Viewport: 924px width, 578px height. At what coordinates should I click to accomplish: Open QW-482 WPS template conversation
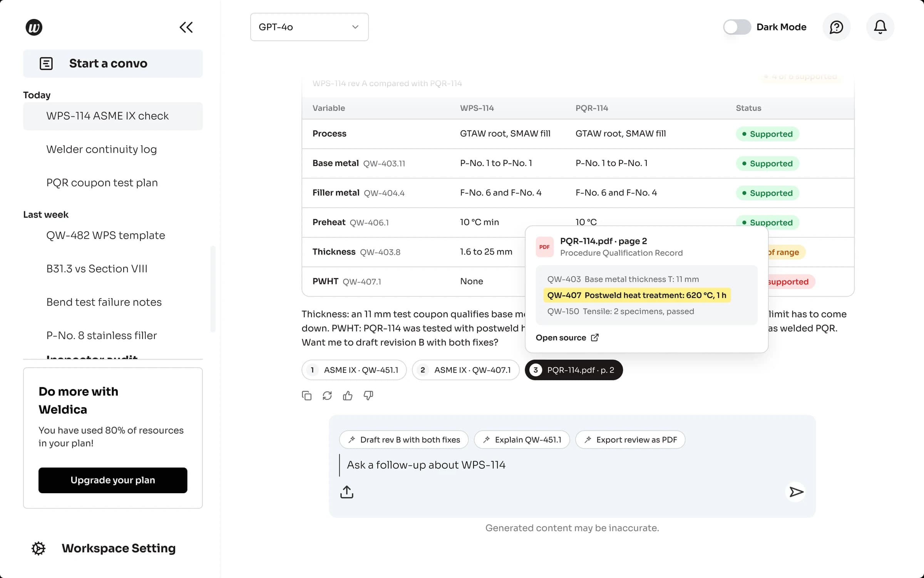point(105,235)
